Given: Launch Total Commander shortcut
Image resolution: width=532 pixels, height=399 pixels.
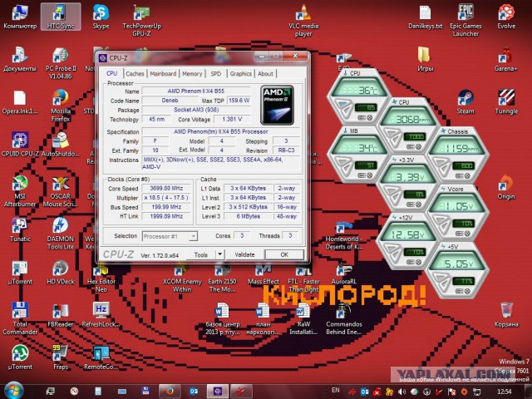Looking at the screenshot, I should click(x=20, y=318).
